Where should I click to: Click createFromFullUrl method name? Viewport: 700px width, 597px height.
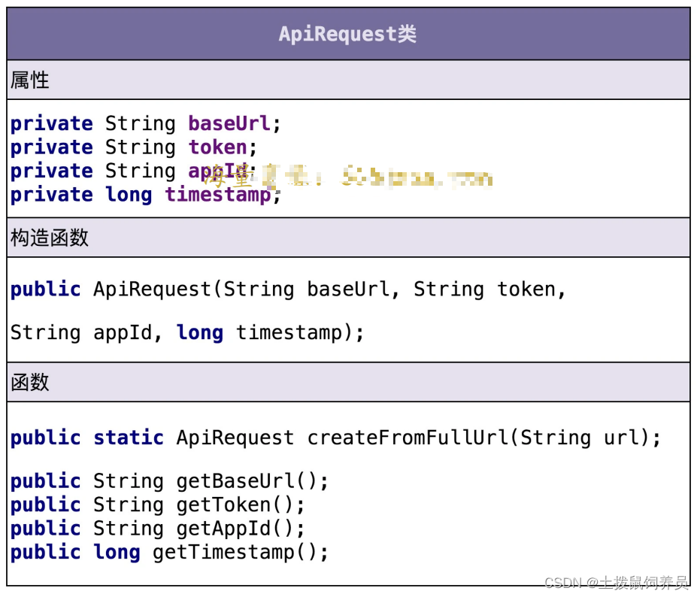click(408, 438)
